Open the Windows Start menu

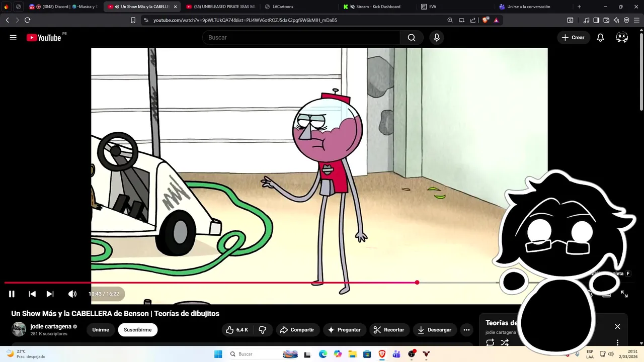pos(218,354)
